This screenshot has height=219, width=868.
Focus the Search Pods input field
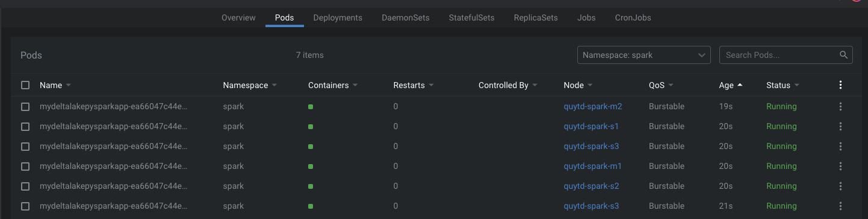pos(779,55)
